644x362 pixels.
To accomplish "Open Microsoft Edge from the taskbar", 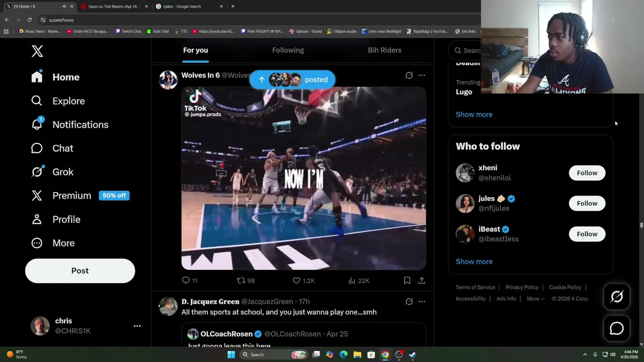I will click(x=344, y=354).
